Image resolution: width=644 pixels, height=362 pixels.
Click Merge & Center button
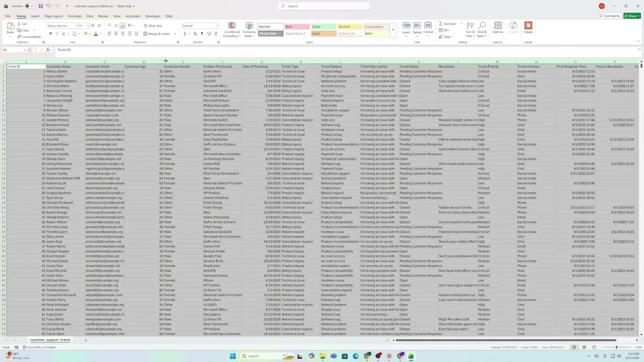point(156,34)
